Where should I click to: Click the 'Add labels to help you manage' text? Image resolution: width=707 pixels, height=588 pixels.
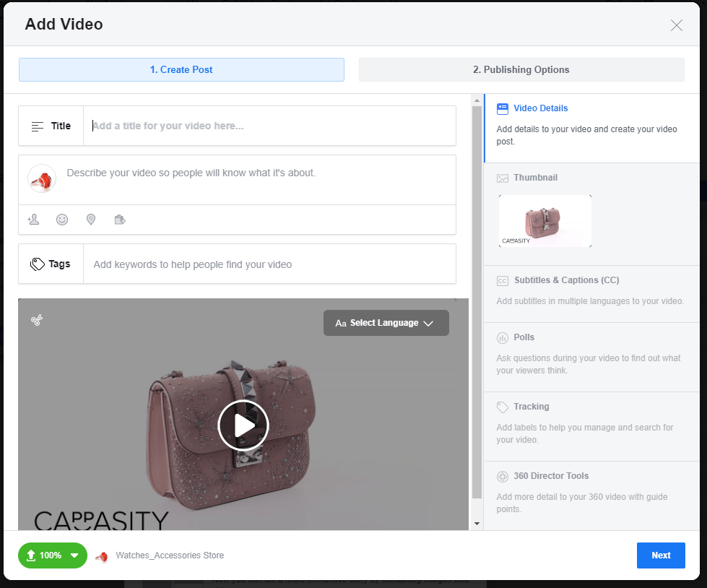click(585, 434)
